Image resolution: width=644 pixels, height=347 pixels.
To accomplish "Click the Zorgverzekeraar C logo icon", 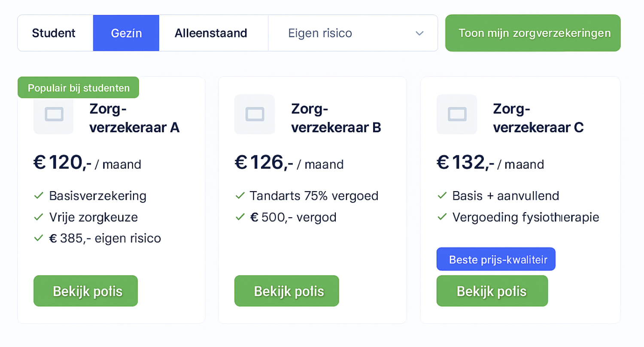I will [456, 114].
